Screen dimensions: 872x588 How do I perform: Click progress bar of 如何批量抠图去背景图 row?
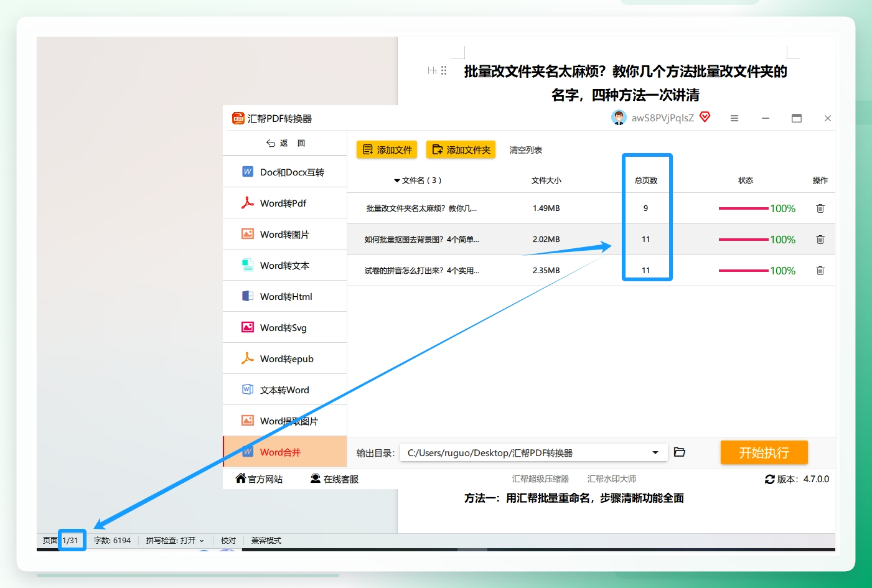(x=743, y=240)
